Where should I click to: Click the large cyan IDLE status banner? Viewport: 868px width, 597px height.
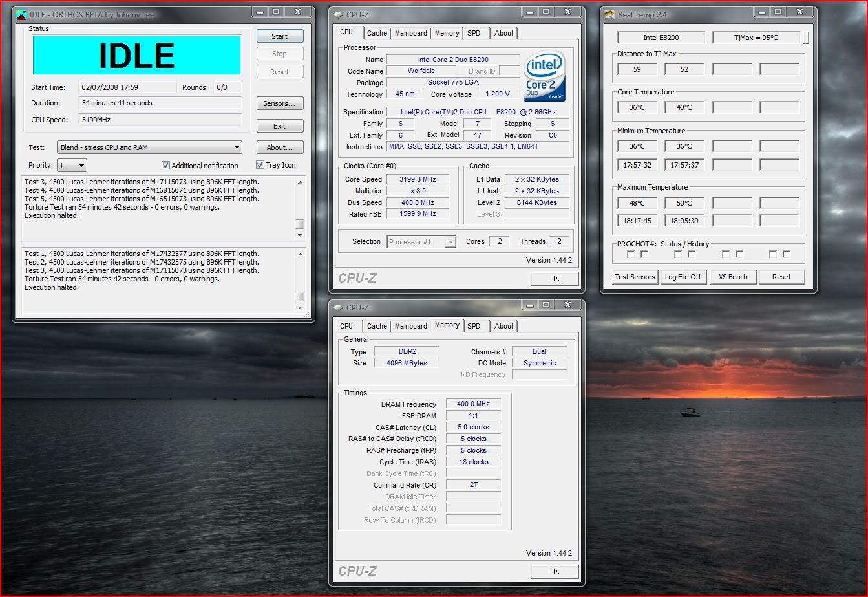click(x=136, y=56)
